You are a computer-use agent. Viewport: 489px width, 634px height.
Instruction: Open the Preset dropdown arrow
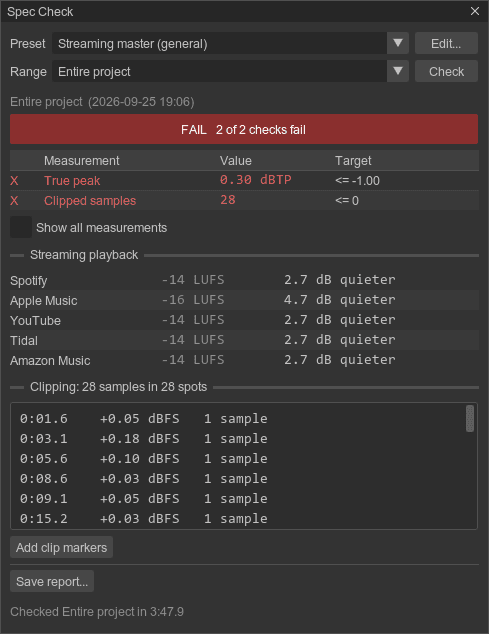pyautogui.click(x=398, y=43)
